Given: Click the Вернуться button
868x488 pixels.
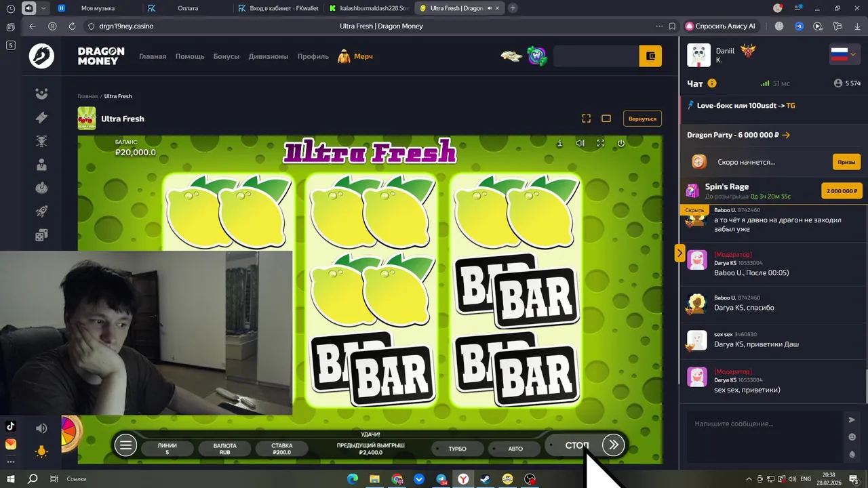Looking at the screenshot, I should [x=642, y=119].
